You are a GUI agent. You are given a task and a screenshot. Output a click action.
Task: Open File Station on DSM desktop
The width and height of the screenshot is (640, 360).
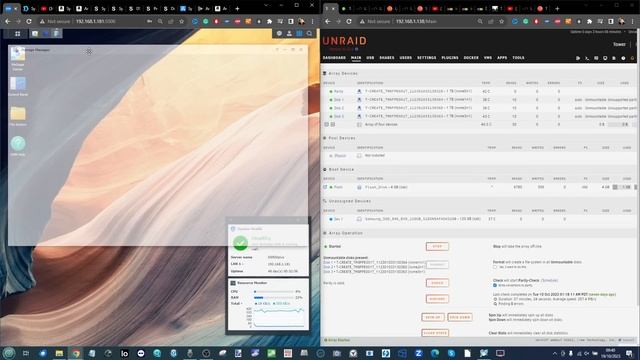tap(18, 116)
